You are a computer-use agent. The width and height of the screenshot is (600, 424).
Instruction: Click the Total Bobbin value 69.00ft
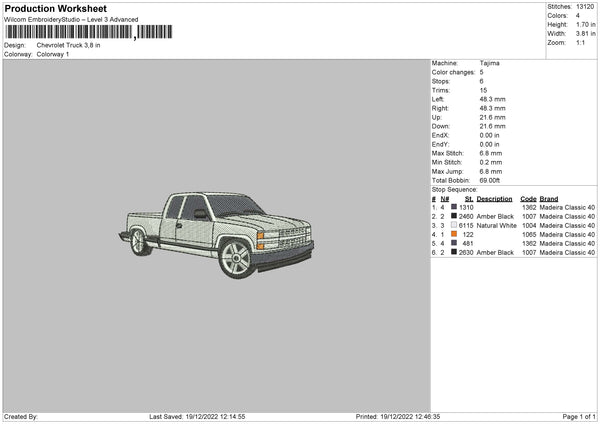(493, 178)
